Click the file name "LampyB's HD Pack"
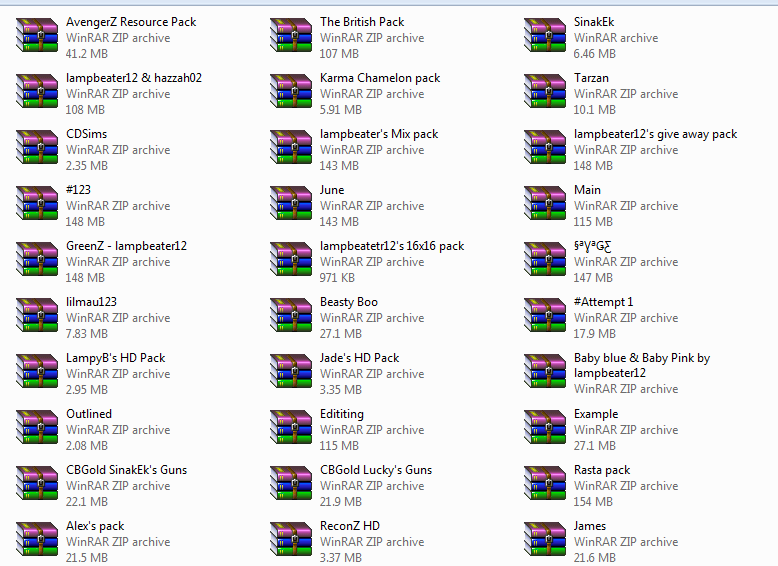778x566 pixels. (116, 359)
